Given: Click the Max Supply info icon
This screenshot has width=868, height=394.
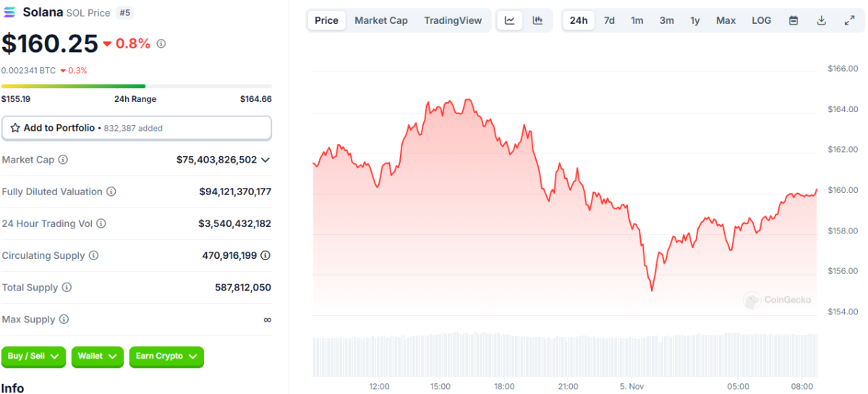Looking at the screenshot, I should point(64,320).
